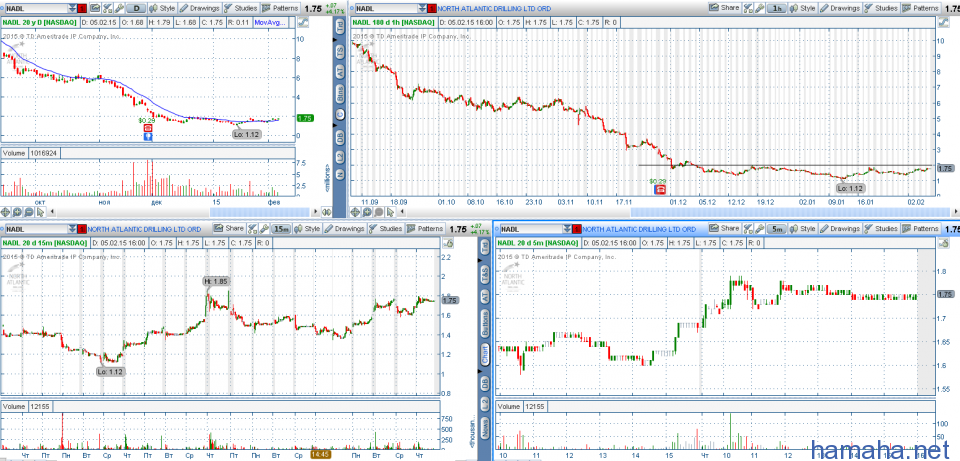Click the Share button on the 15m chart
The height and width of the screenshot is (461, 960).
228,228
